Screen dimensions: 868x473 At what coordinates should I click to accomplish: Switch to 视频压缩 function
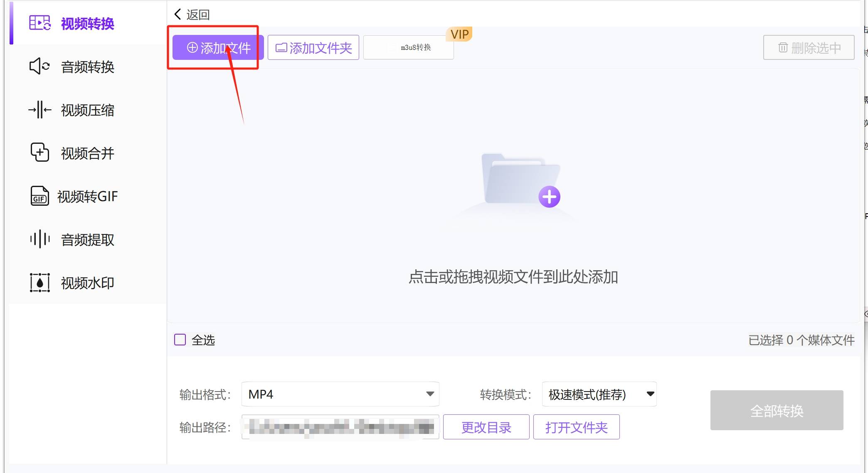point(87,110)
